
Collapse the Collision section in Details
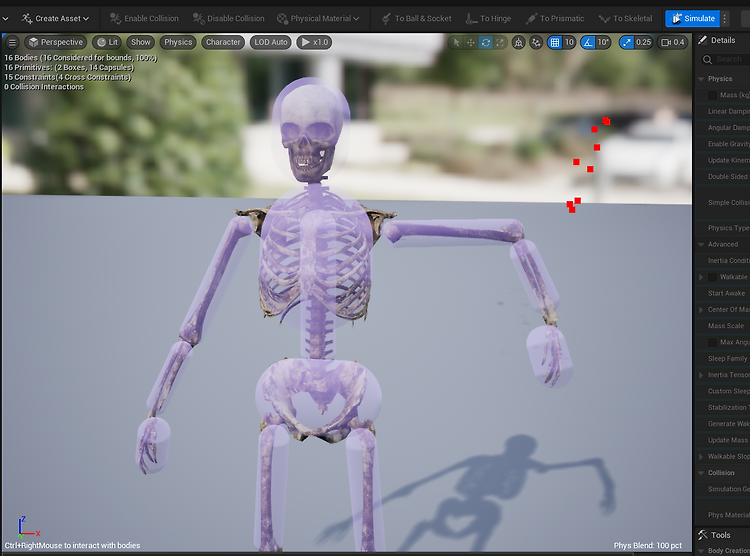coord(701,473)
